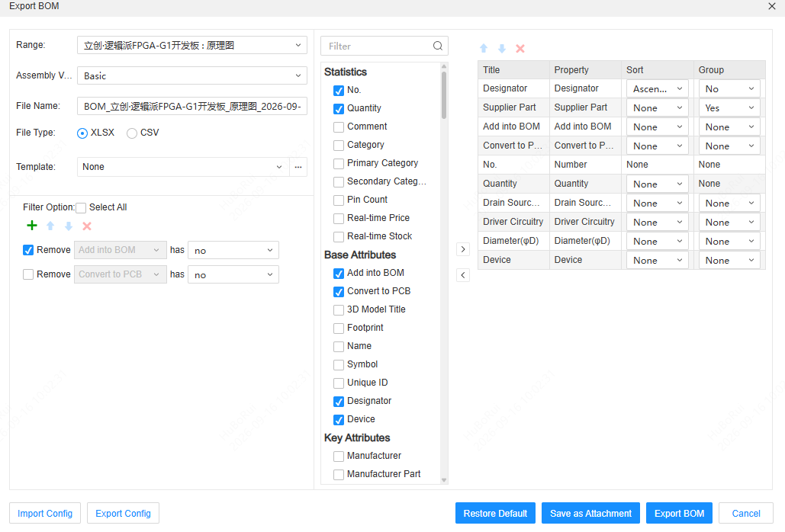Check the Manufacturer Part attribute
This screenshot has width=785, height=532.
tap(339, 474)
